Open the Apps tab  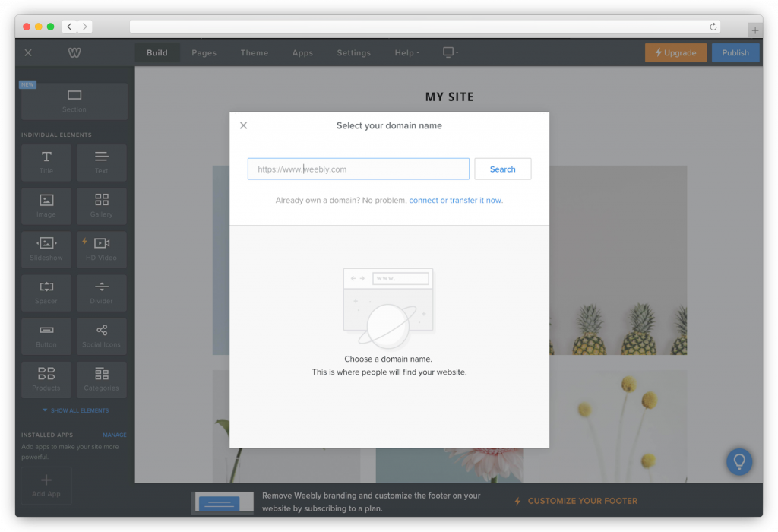302,52
